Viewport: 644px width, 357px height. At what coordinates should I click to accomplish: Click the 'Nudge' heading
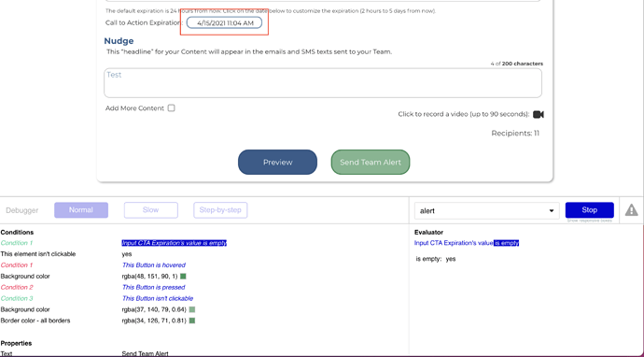(119, 41)
